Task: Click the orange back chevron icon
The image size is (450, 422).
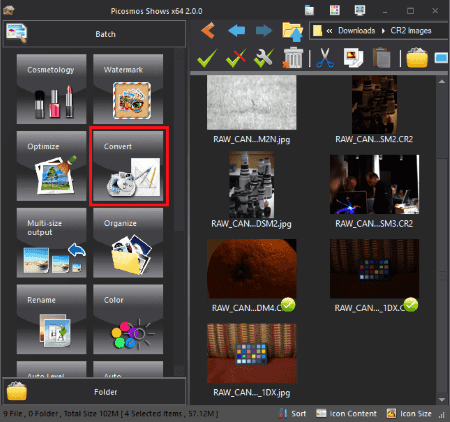Action: 208,31
